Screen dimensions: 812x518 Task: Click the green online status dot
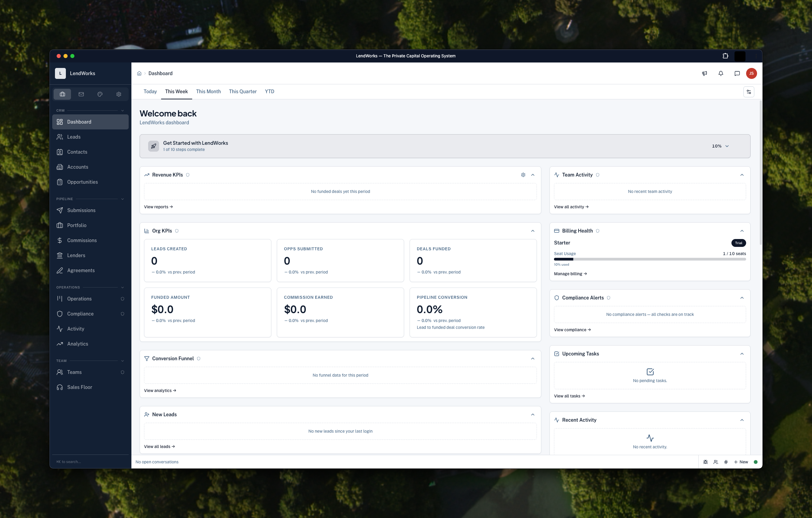click(x=756, y=462)
